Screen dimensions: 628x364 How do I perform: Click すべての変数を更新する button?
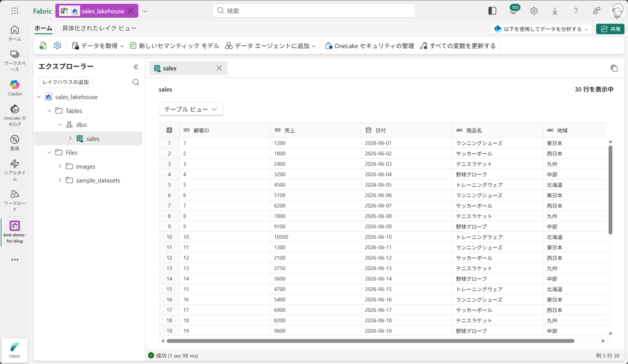pyautogui.click(x=457, y=46)
